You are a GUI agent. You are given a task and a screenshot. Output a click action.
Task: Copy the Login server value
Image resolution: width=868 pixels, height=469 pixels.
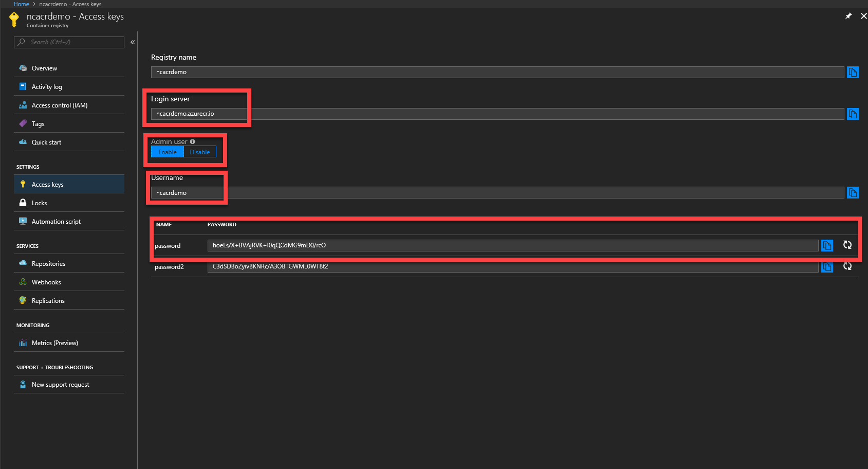(x=853, y=114)
